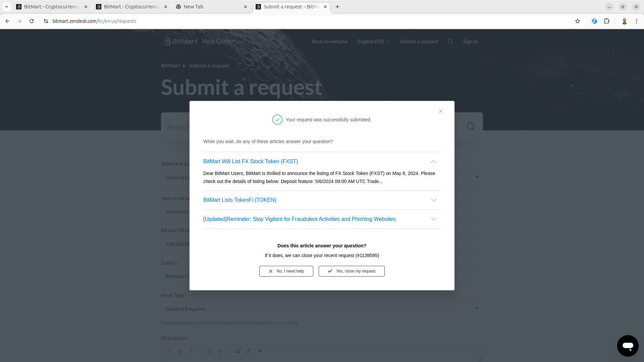Collapse the FX Stock Token article chevron
The height and width of the screenshot is (362, 644).
[433, 162]
